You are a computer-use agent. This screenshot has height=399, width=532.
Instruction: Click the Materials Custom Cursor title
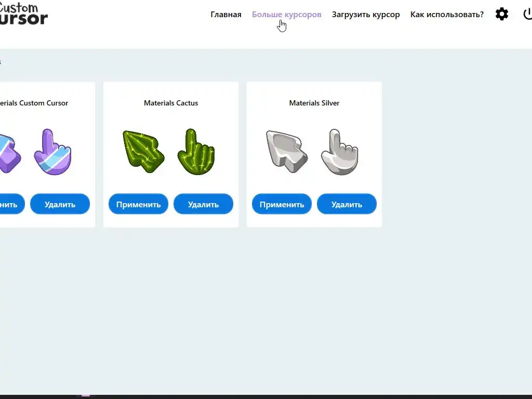pyautogui.click(x=34, y=103)
